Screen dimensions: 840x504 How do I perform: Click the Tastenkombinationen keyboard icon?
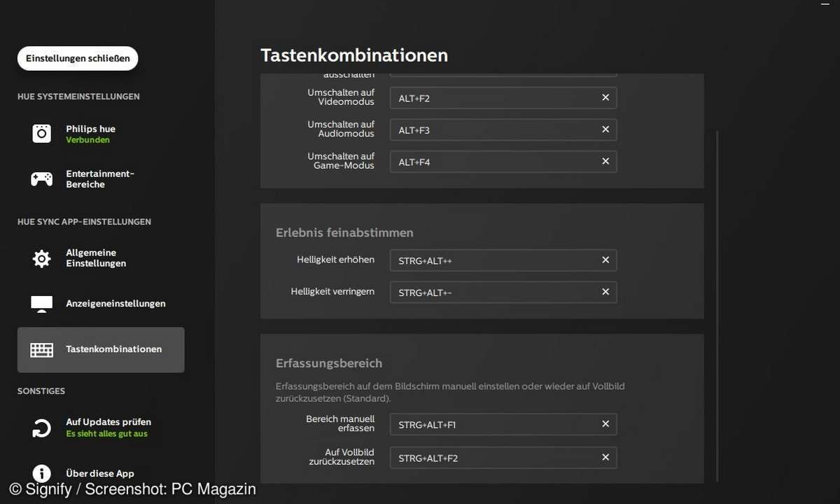41,349
